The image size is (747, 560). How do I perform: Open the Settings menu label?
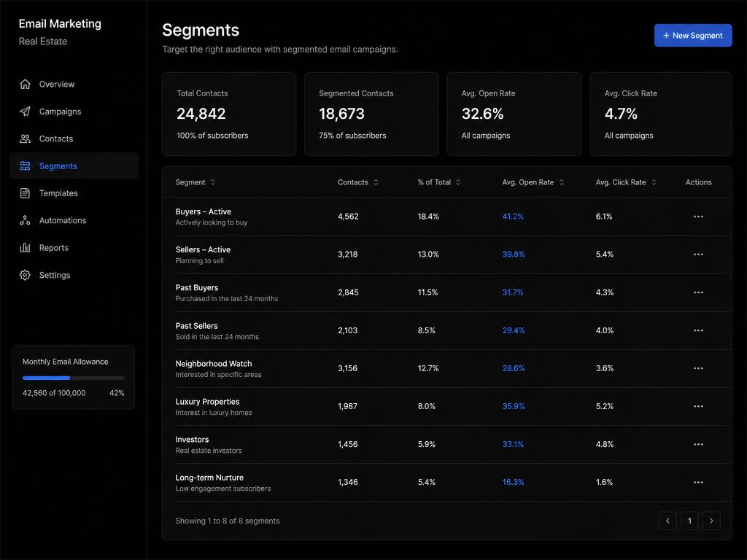tap(54, 275)
